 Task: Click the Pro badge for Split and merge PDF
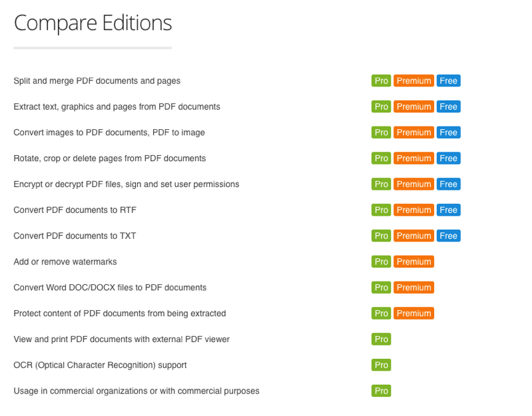pos(381,81)
